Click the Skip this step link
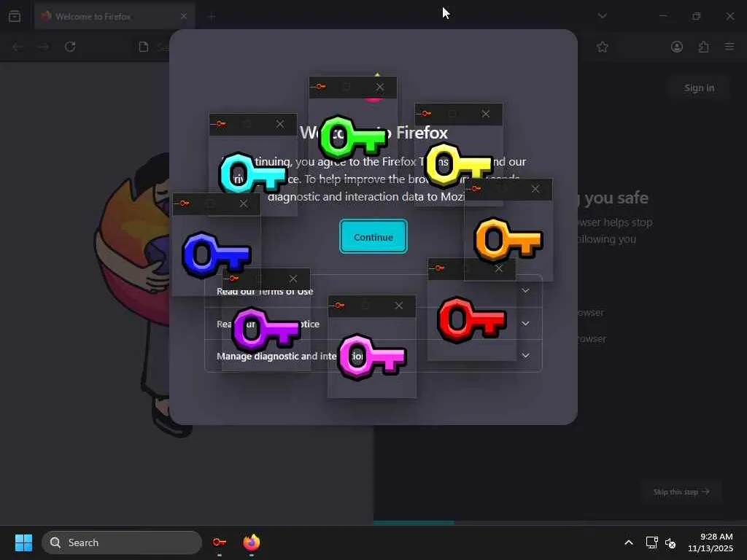The image size is (747, 560). click(681, 491)
